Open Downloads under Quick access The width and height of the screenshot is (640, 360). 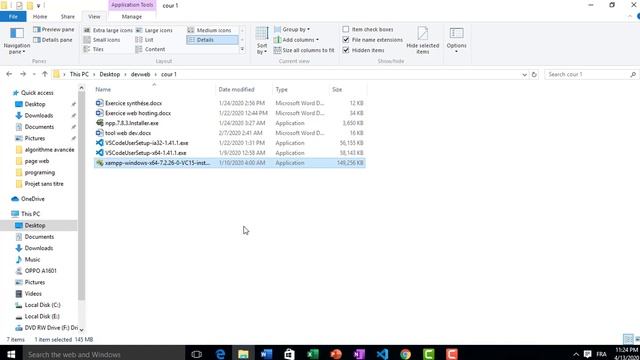click(39, 116)
